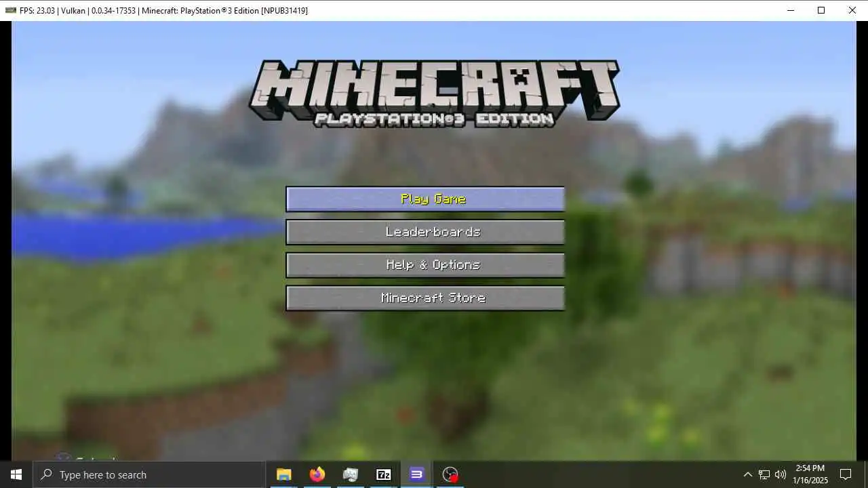The height and width of the screenshot is (488, 868).
Task: Open the volume control tray icon
Action: [x=780, y=474]
